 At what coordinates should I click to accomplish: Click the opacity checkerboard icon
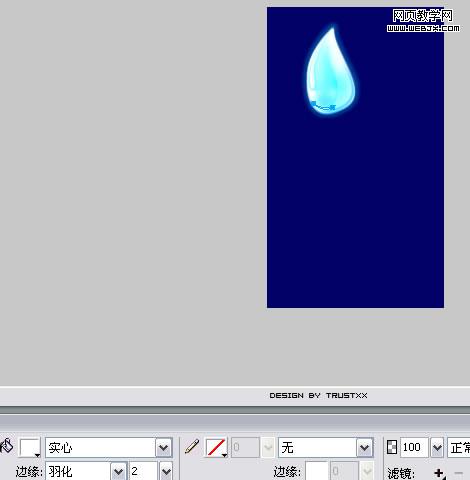(x=392, y=447)
